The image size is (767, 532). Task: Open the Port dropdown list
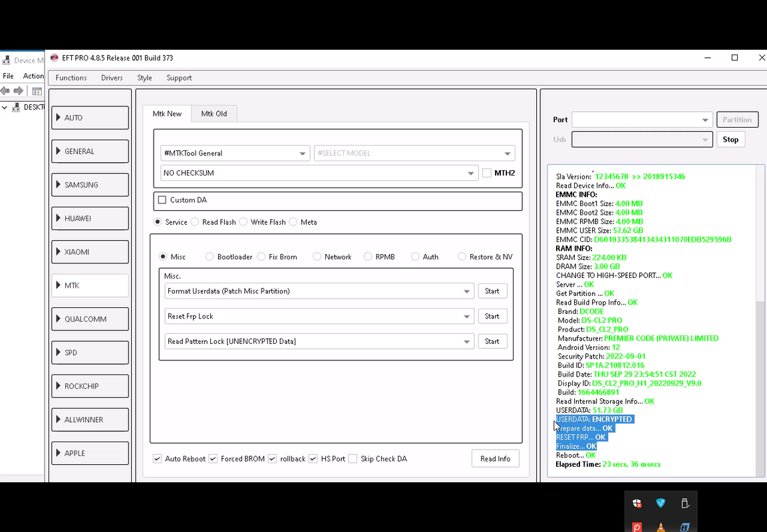pyautogui.click(x=642, y=120)
